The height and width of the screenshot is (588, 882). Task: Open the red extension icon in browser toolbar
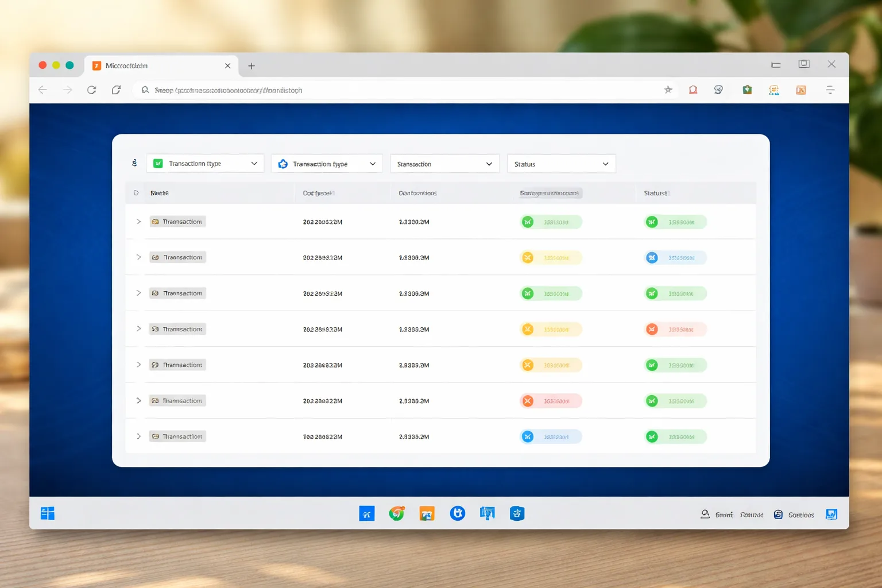pyautogui.click(x=693, y=90)
